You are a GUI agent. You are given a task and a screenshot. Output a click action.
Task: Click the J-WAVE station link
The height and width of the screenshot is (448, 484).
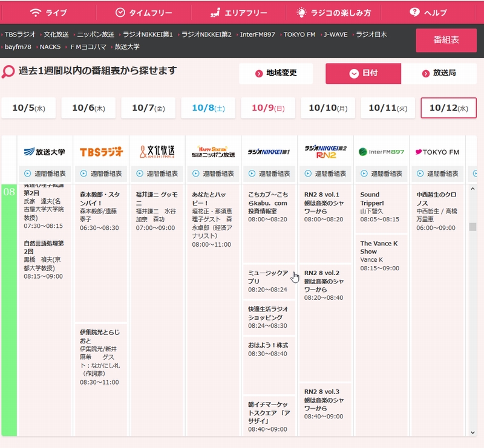[x=336, y=34]
